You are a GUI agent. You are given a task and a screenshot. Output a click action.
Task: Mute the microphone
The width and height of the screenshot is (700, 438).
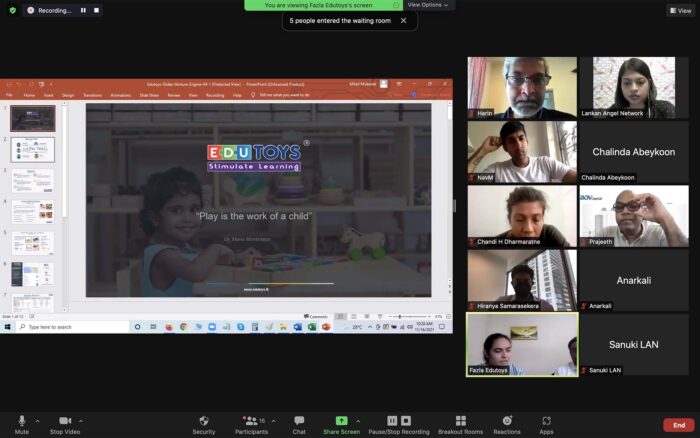tap(21, 424)
